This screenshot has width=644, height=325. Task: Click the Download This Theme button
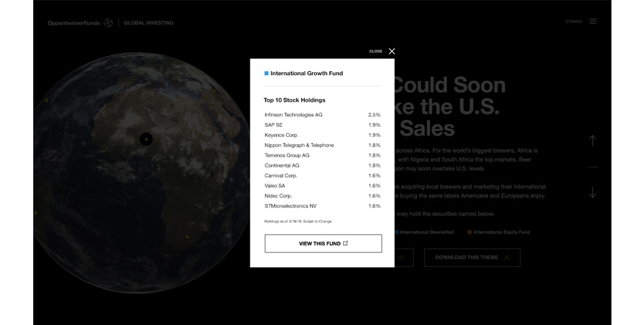[472, 257]
